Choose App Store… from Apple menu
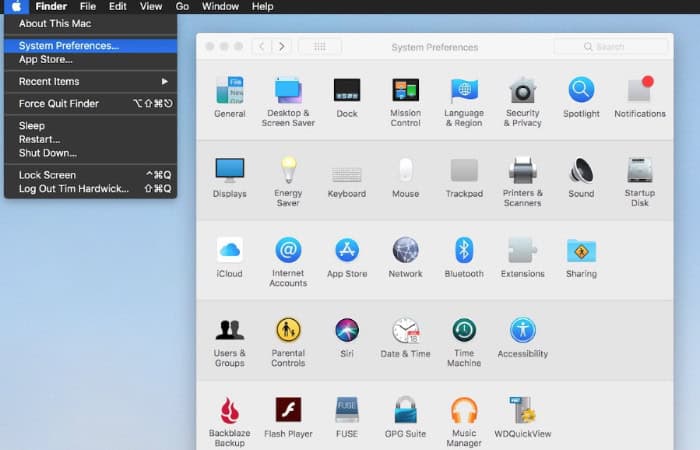This screenshot has height=450, width=700. point(91,59)
